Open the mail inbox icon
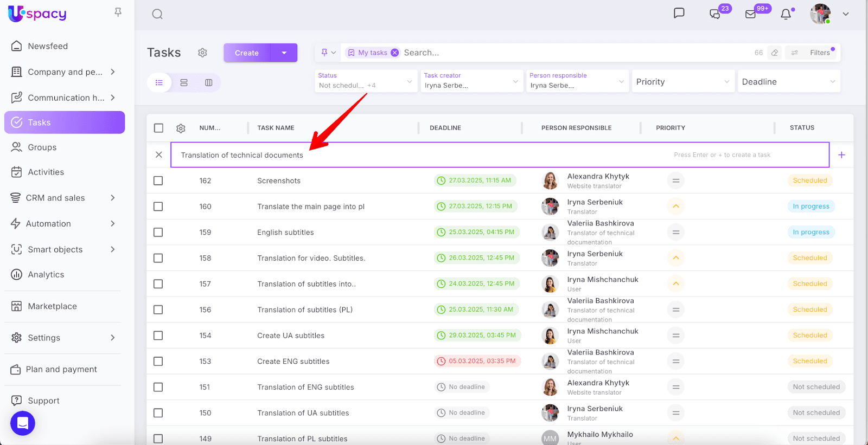Viewport: 868px width, 445px height. coord(750,14)
